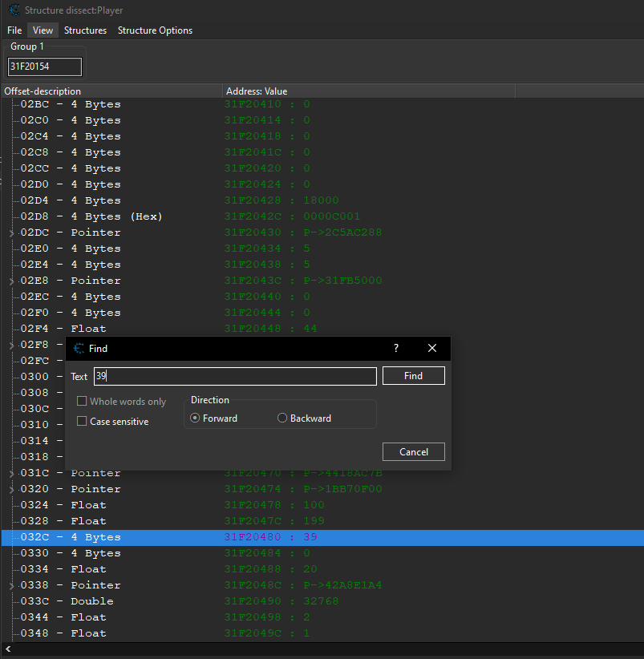Expand the 0338 Pointer node
Viewport: 644px width, 659px height.
pyautogui.click(x=11, y=586)
